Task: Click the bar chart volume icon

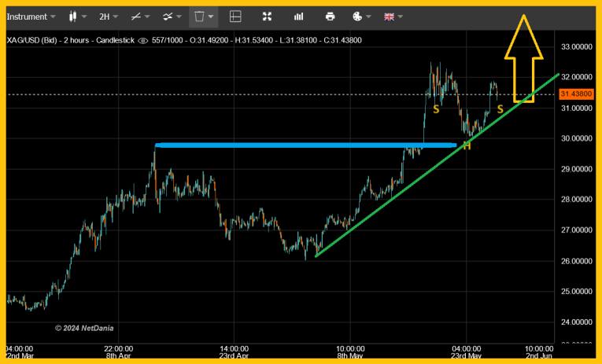Action: click(299, 17)
